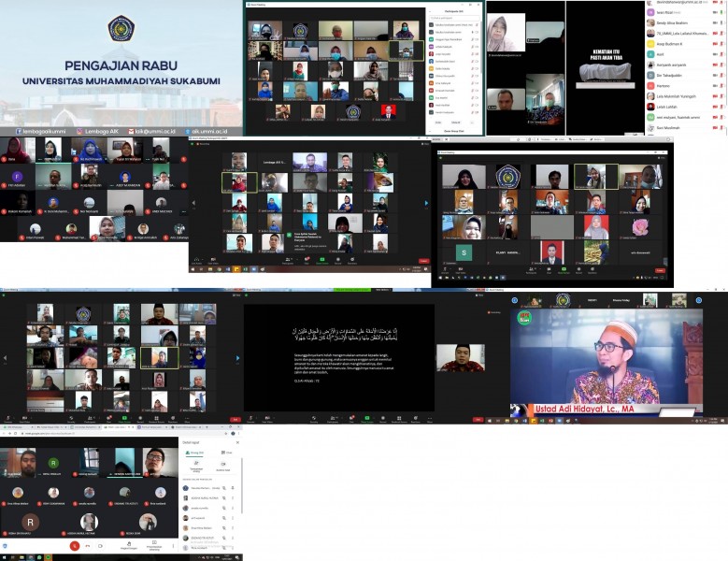This screenshot has height=561, width=728.
Task: Click Find a participant search field in Zoom
Action: pyautogui.click(x=455, y=16)
